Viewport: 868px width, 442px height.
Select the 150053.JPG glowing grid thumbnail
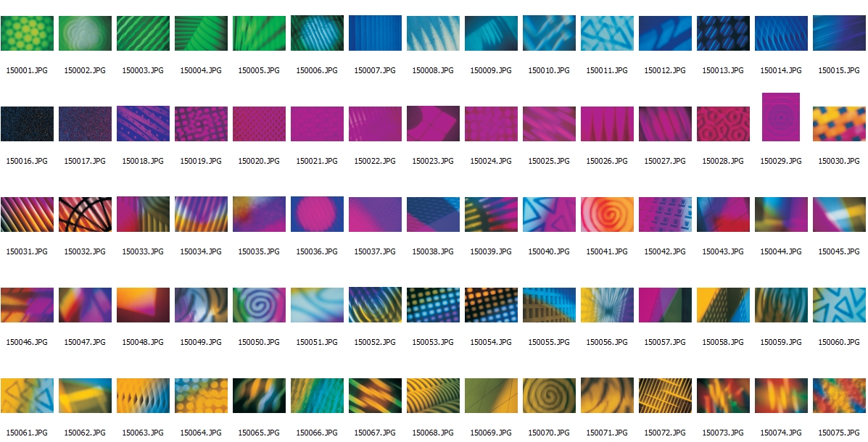click(433, 305)
